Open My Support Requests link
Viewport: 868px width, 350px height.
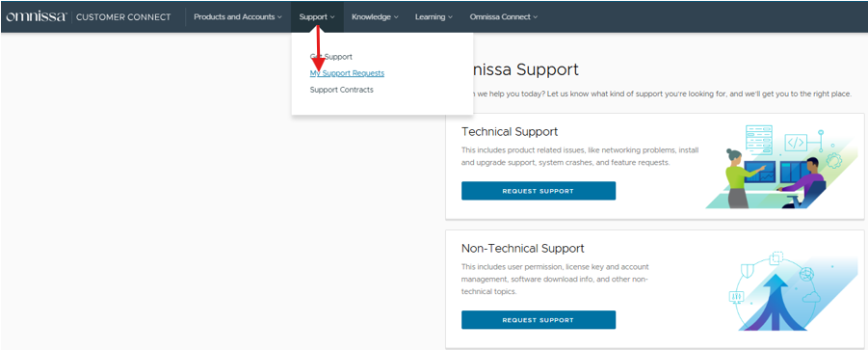pos(347,73)
